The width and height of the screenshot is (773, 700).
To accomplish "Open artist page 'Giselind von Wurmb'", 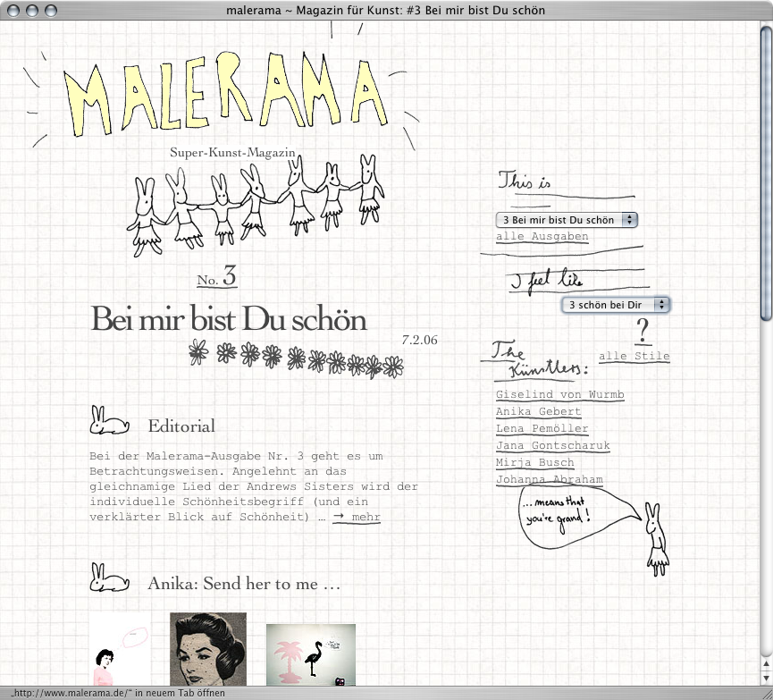I will pos(560,395).
